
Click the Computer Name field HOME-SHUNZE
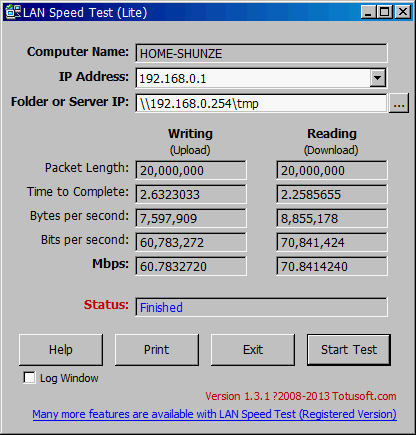[x=261, y=53]
